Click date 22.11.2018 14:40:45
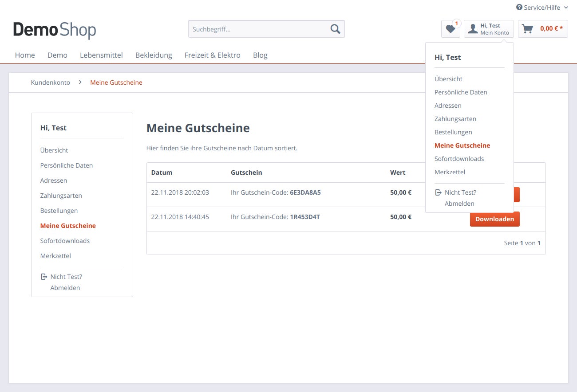 click(x=180, y=217)
